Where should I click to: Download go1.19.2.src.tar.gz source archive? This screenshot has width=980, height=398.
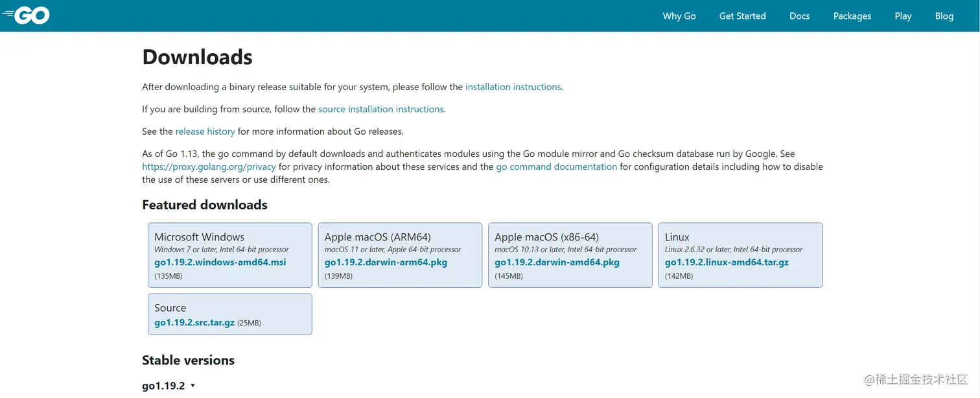click(194, 322)
